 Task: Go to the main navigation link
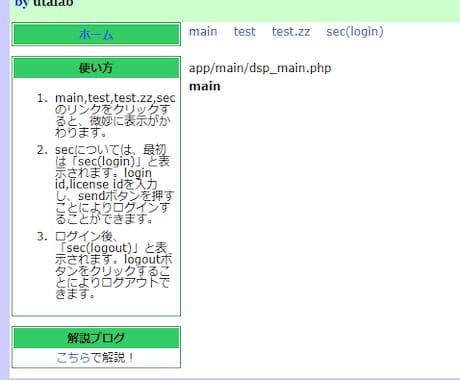point(203,32)
